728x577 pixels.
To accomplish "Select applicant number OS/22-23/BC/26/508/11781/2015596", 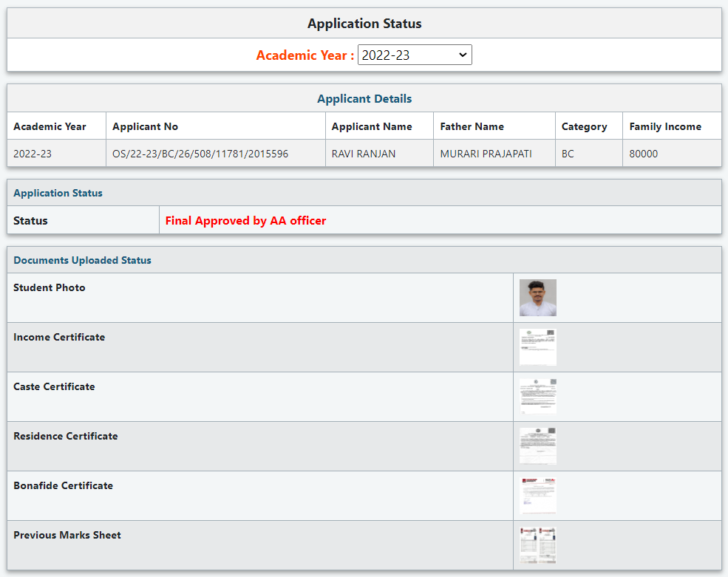I will click(x=200, y=154).
